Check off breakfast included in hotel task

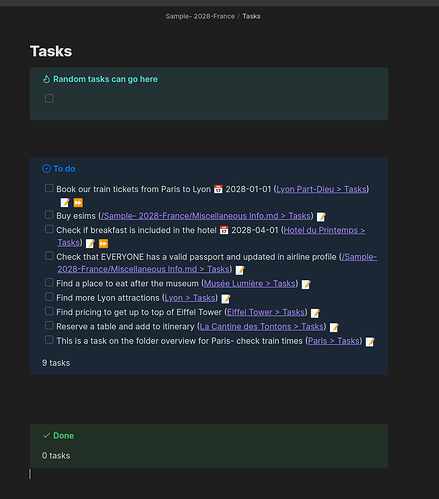(49, 229)
